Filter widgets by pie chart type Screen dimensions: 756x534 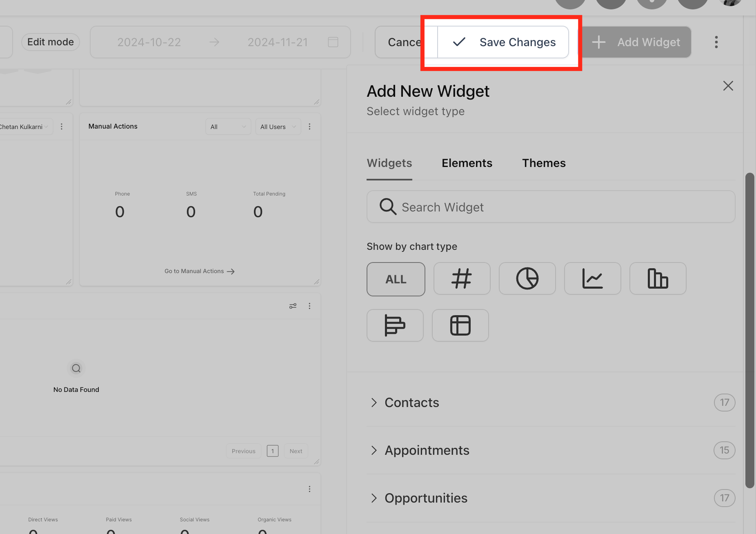527,278
